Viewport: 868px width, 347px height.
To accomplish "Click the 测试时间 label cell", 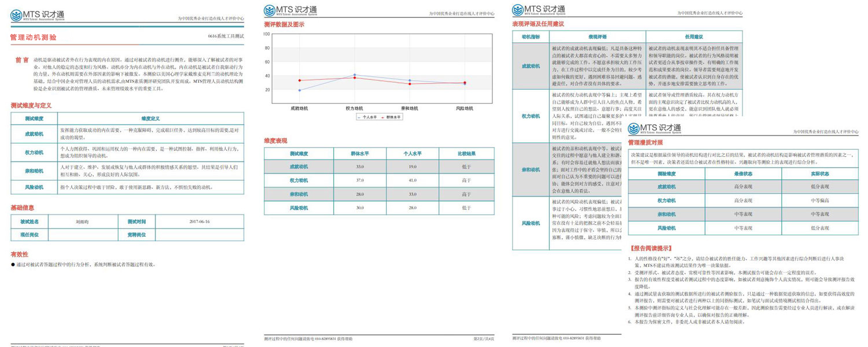I will coord(137,222).
